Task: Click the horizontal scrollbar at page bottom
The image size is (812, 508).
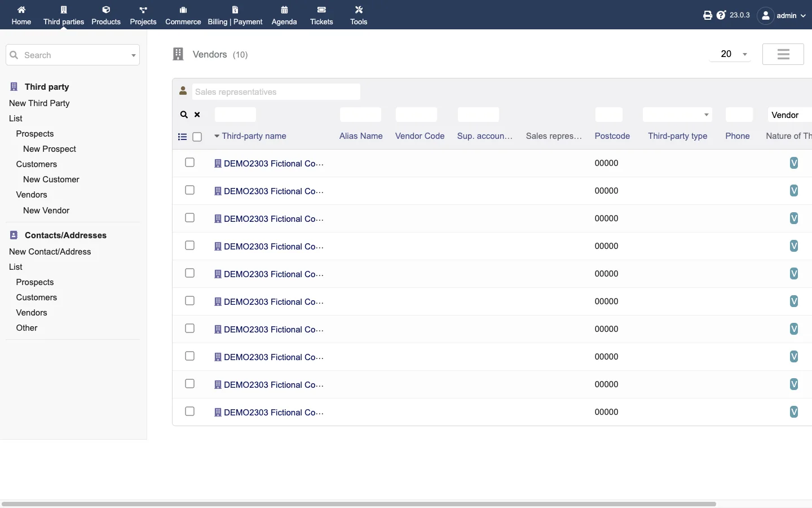Action: tap(359, 504)
